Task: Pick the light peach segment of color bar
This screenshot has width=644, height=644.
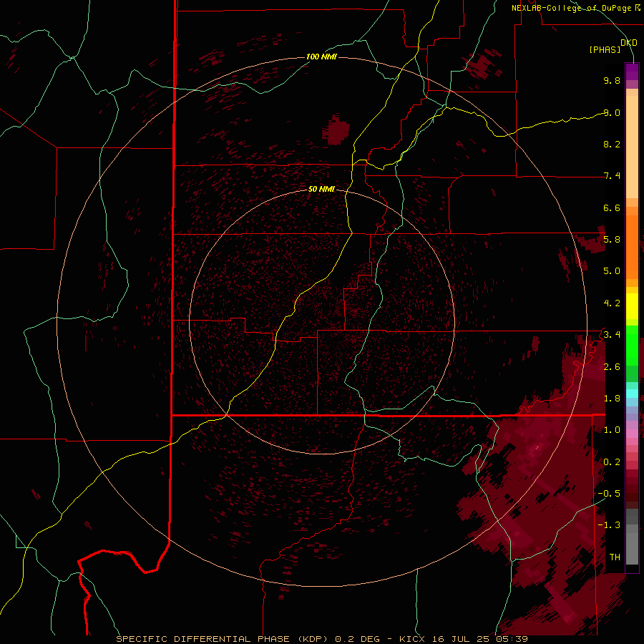Action: click(632, 147)
